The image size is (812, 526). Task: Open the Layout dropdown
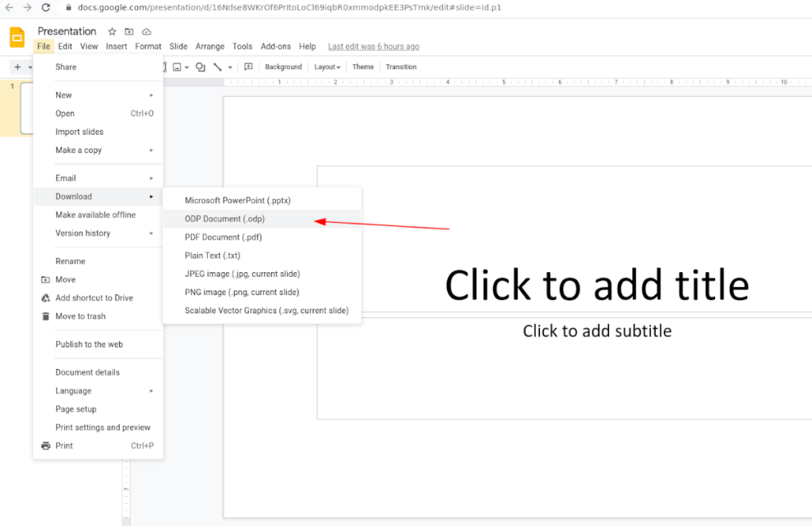[x=326, y=67]
